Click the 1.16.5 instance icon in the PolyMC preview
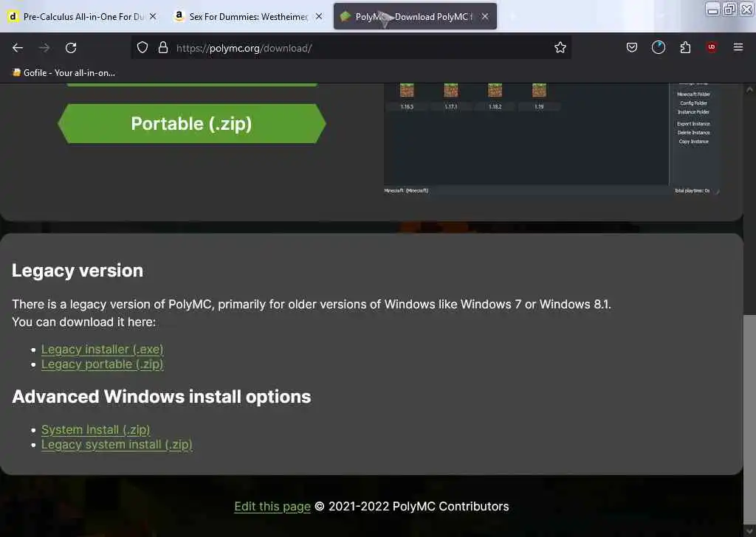The image size is (756, 537). 407,90
